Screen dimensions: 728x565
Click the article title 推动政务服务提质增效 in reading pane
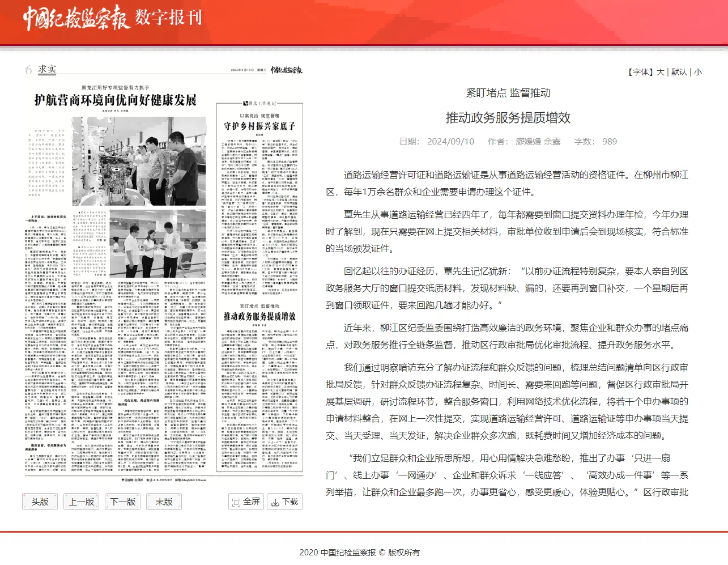(x=508, y=117)
